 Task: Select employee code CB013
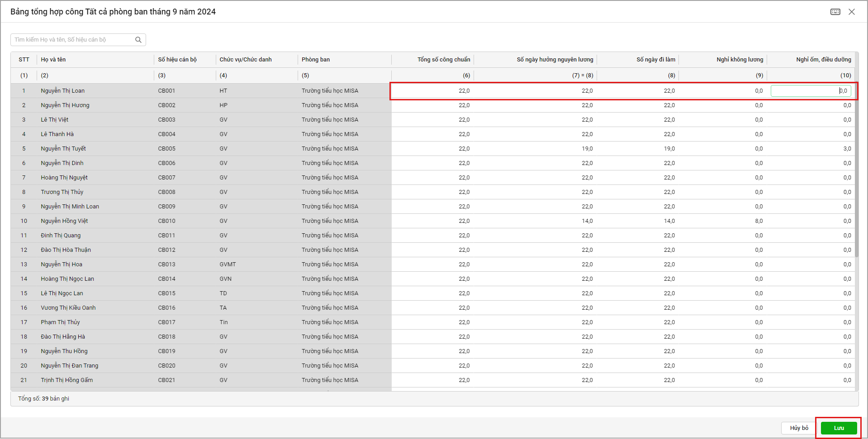point(166,264)
